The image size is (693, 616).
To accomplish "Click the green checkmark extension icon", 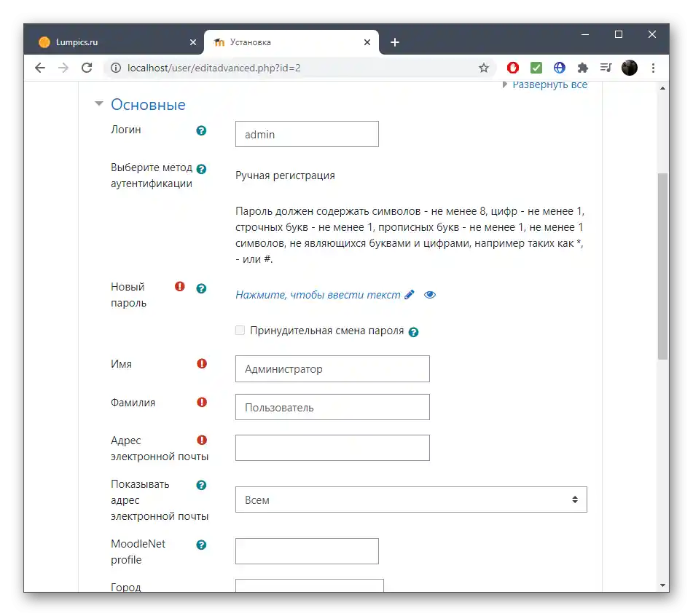I will pos(536,68).
